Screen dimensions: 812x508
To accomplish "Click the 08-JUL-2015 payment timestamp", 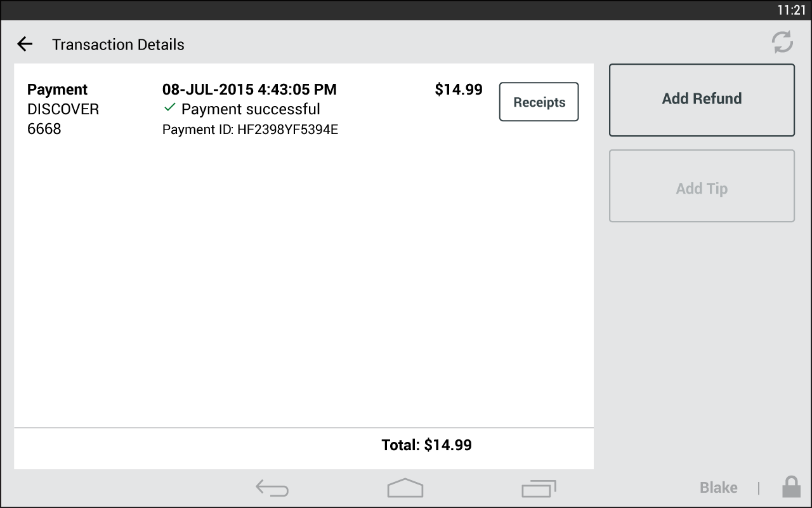I will (x=249, y=90).
